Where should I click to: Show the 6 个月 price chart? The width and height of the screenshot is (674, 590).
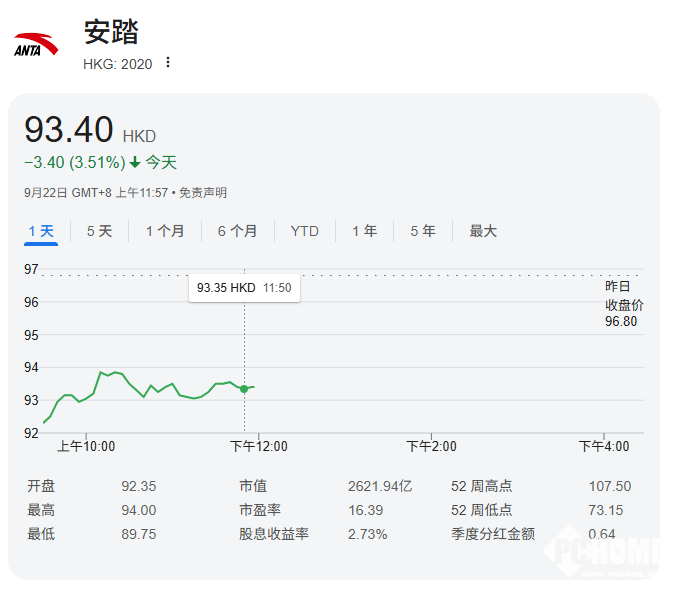(237, 231)
